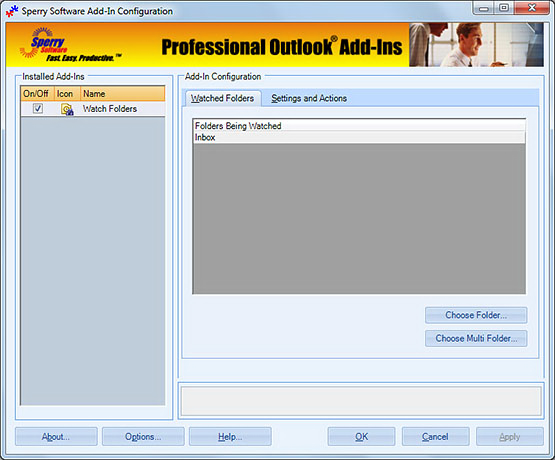Screen dimensions: 555x460
Task: Switch to the Watched Folders tab
Action: (x=222, y=98)
